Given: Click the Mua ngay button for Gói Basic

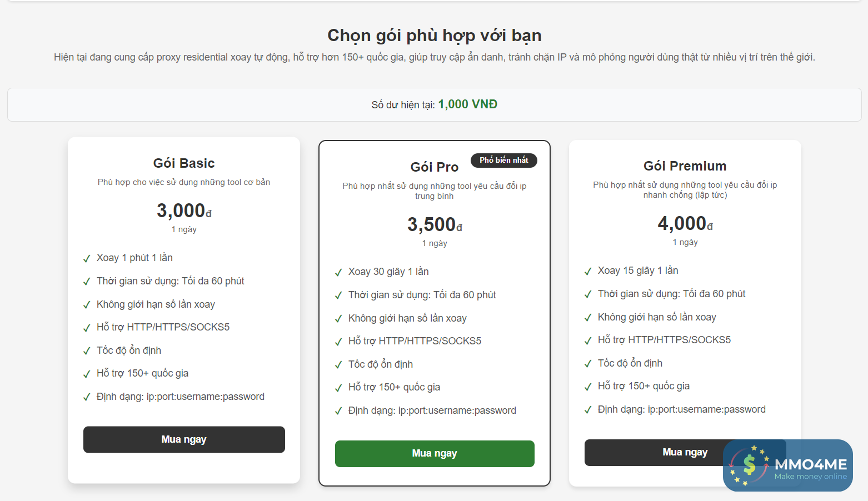Looking at the screenshot, I should tap(184, 439).
